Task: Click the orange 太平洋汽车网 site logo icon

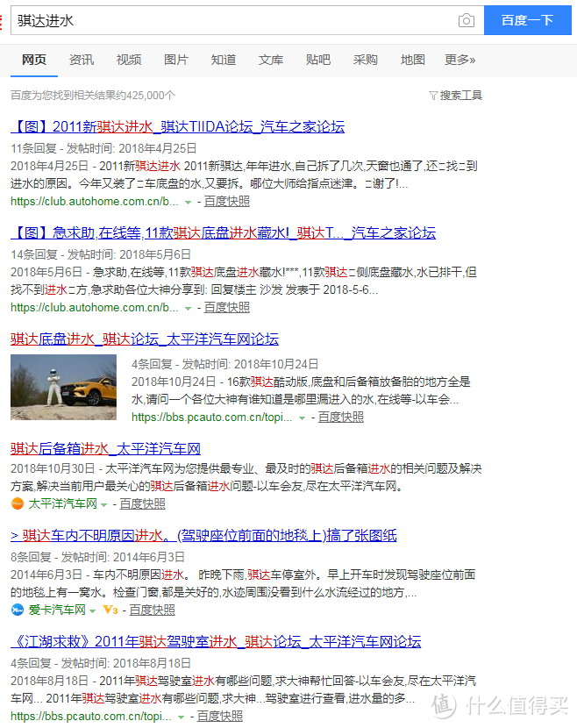Action: tap(18, 503)
